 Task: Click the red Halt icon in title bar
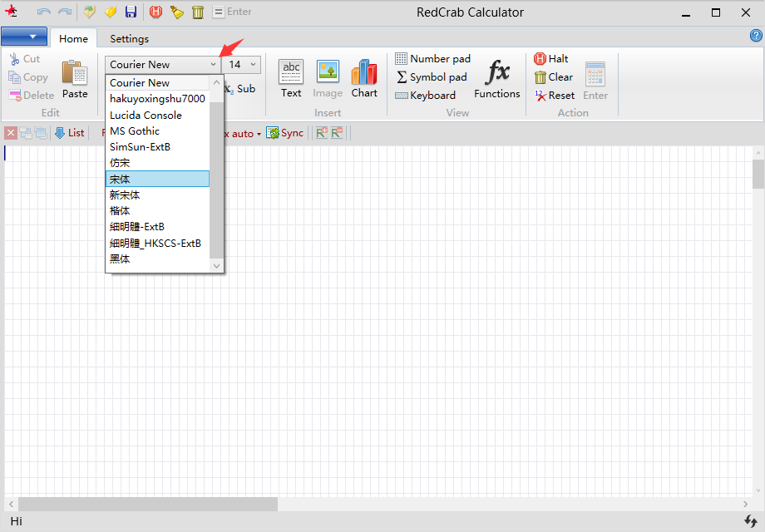[x=155, y=12]
